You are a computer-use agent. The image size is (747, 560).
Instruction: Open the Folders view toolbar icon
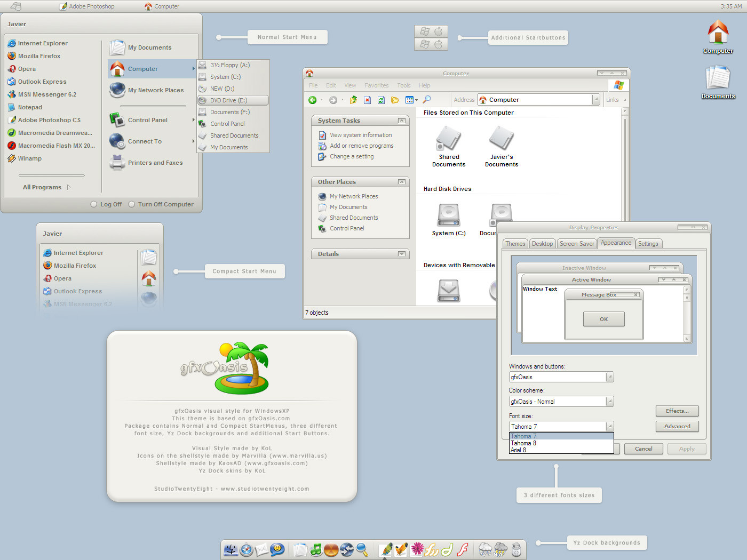395,100
